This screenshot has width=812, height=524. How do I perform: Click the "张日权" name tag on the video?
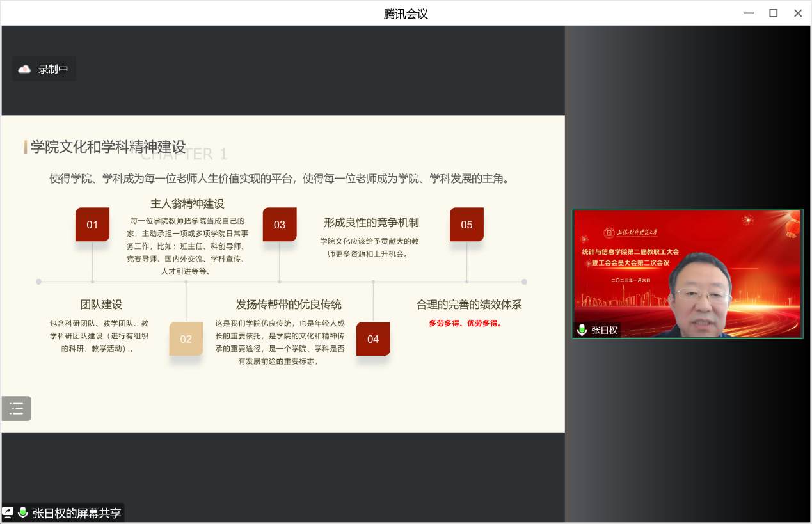604,330
